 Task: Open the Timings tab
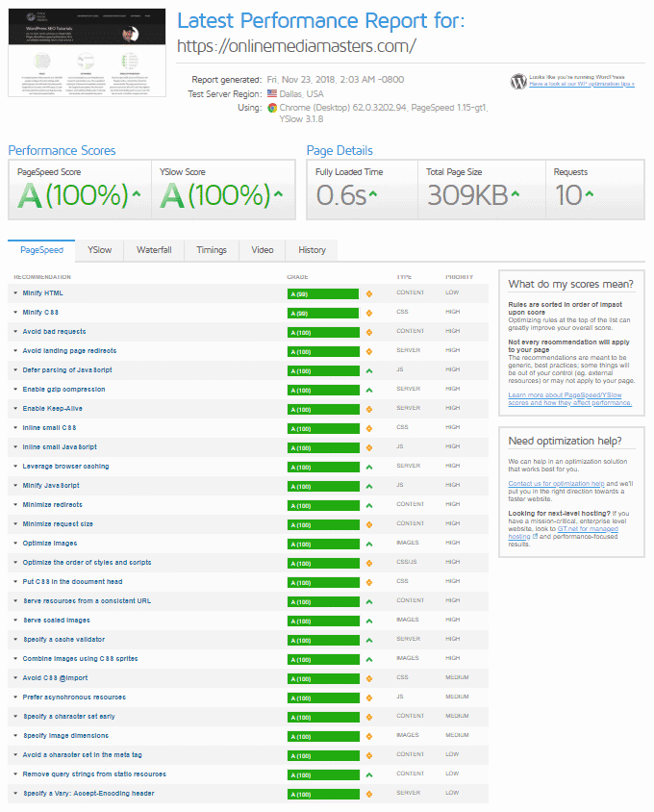212,250
